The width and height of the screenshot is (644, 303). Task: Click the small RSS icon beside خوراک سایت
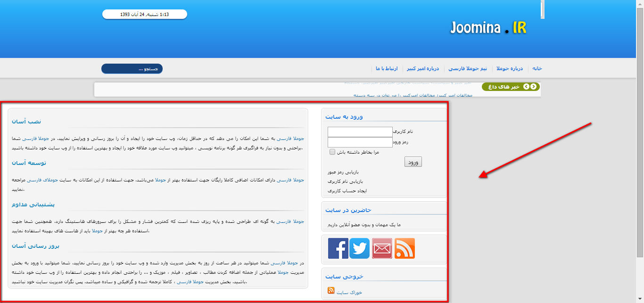331,291
